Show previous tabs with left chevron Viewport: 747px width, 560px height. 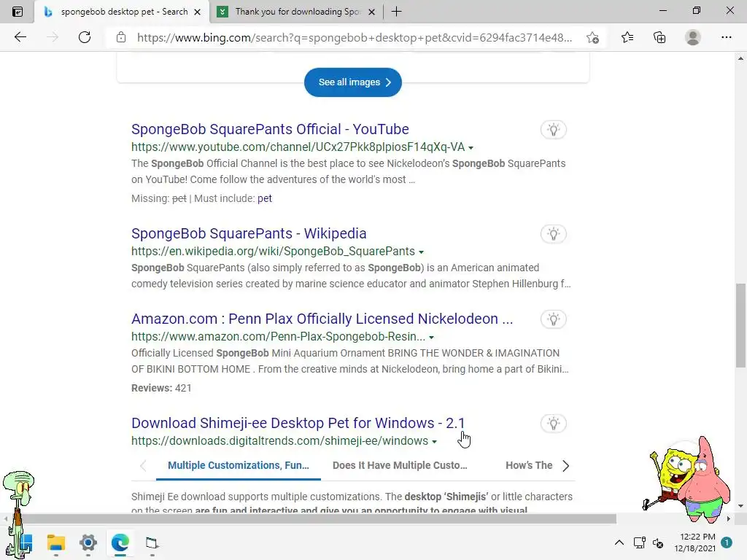143,466
